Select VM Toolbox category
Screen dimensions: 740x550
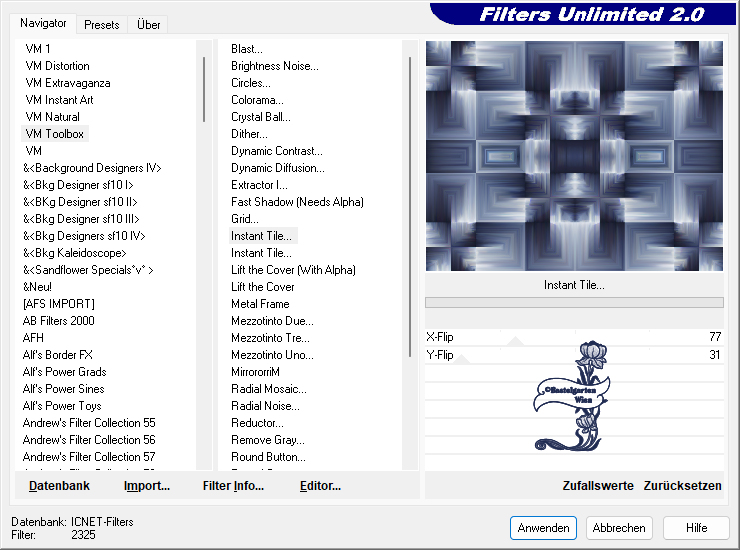coord(55,134)
